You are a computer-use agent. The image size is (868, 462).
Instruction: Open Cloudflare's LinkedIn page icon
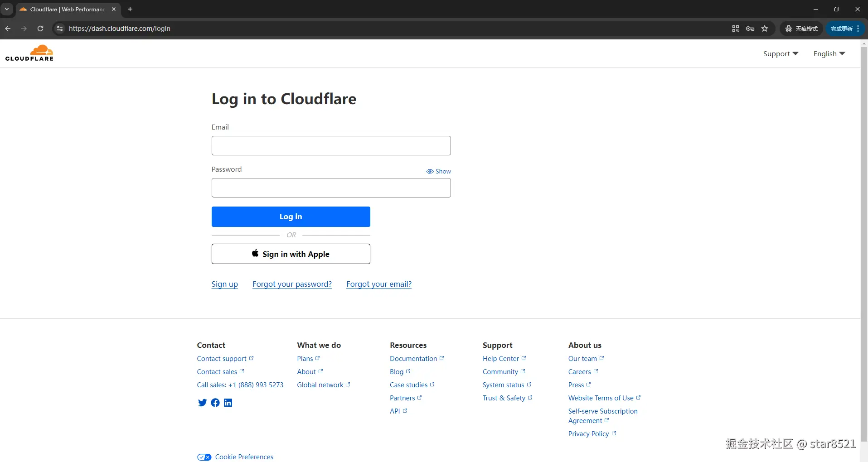[228, 403]
